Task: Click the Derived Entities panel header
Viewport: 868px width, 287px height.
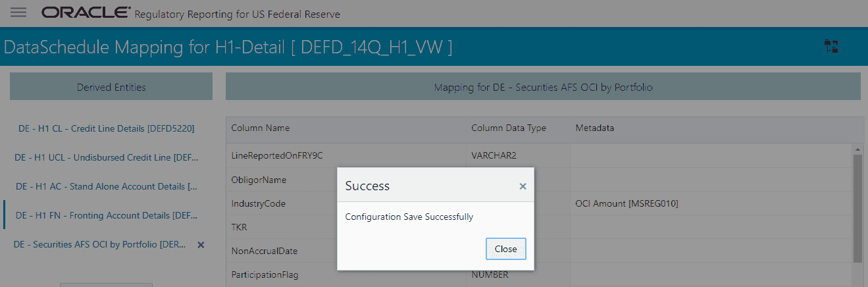Action: [111, 87]
